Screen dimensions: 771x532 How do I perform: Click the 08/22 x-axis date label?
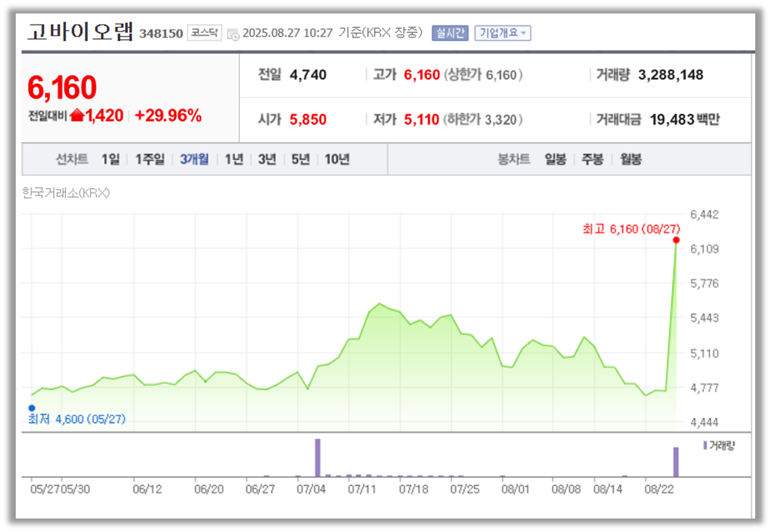point(659,489)
